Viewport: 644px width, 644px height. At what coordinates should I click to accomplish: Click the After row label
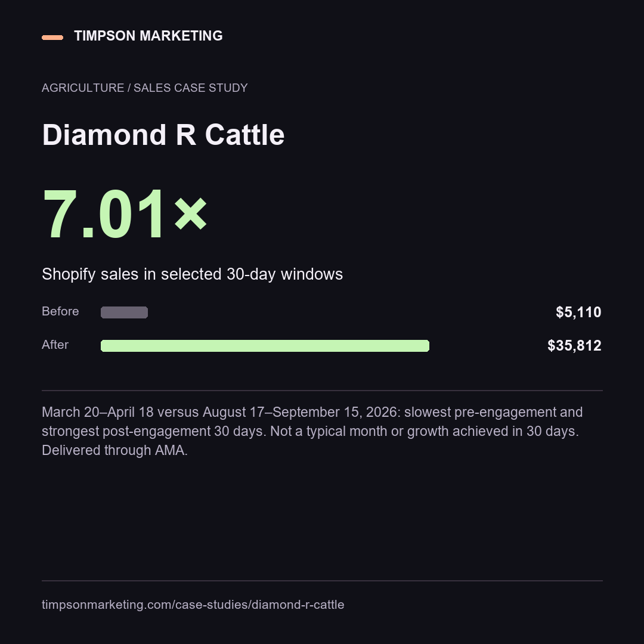[55, 345]
